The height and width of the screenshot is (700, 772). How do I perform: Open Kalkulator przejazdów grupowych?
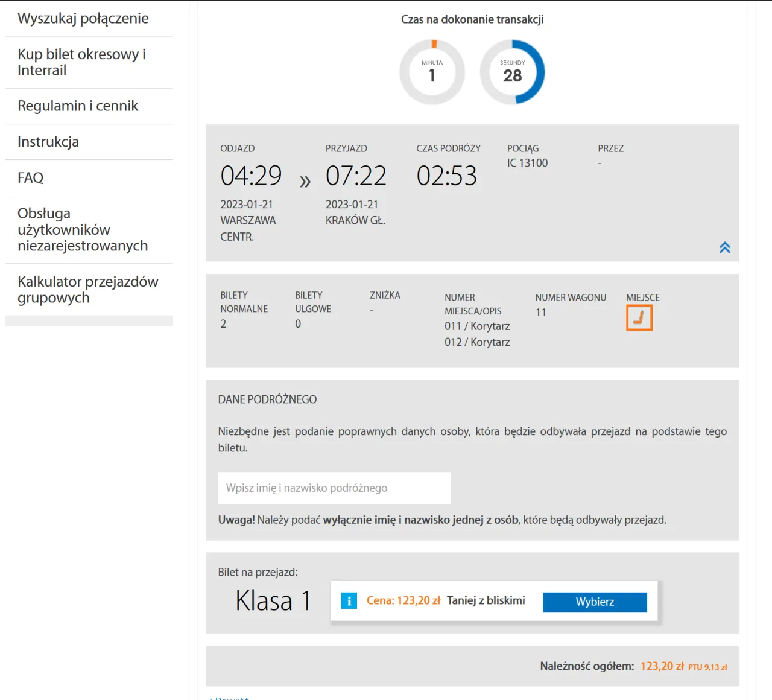87,290
